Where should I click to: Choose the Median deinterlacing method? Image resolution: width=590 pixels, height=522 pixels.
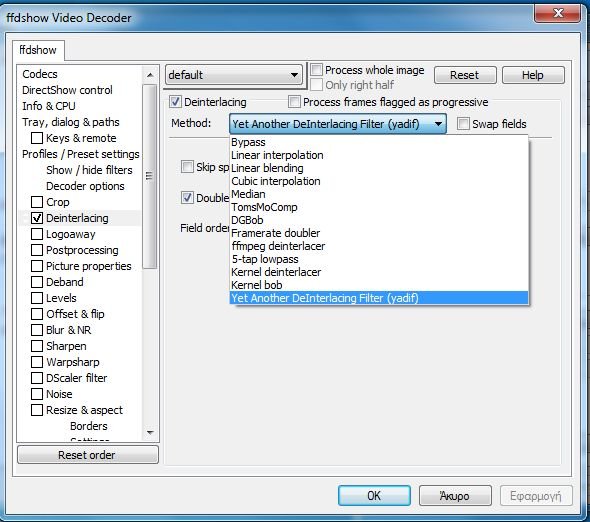[379, 194]
